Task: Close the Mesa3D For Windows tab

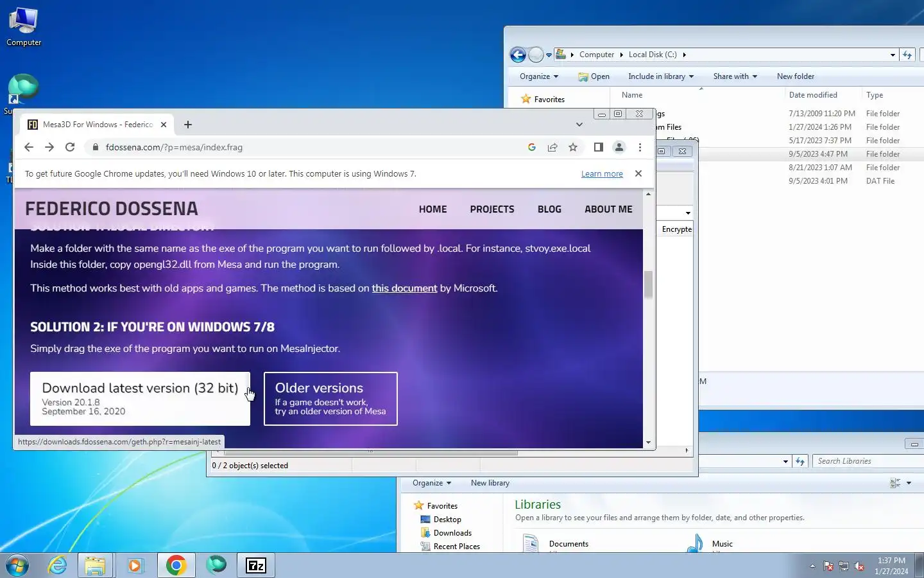Action: coord(164,125)
